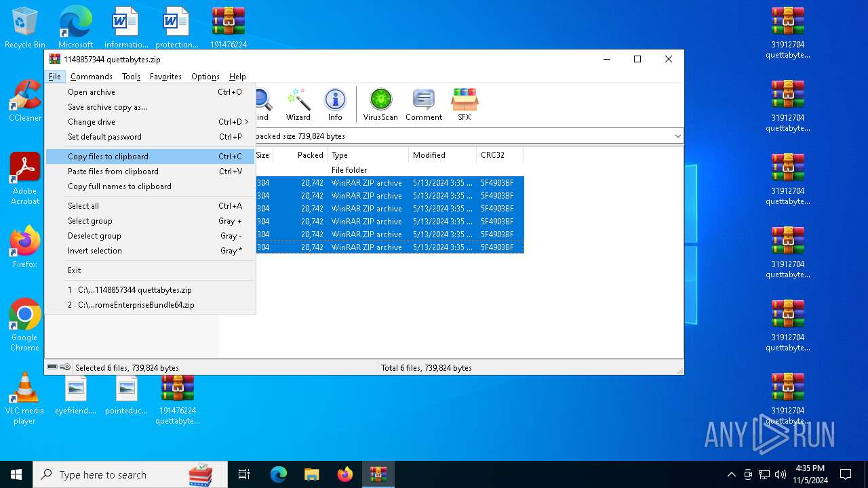Open notification center icon

[846, 474]
